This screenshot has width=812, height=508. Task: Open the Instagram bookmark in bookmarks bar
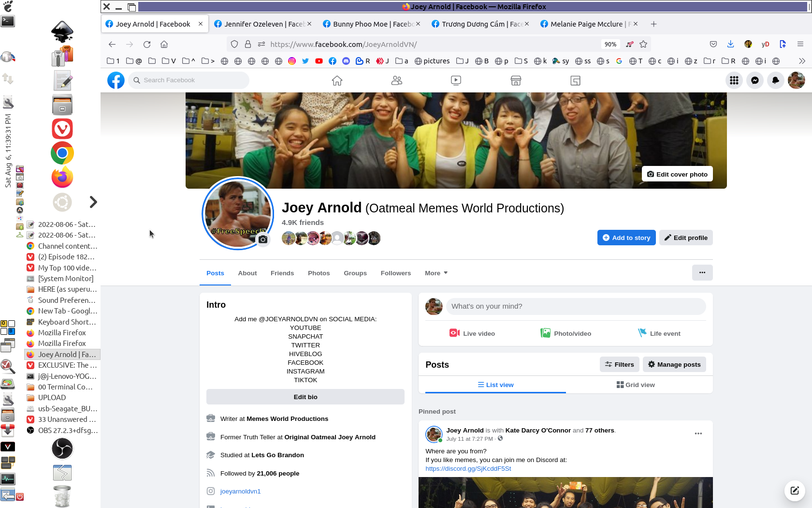292,61
